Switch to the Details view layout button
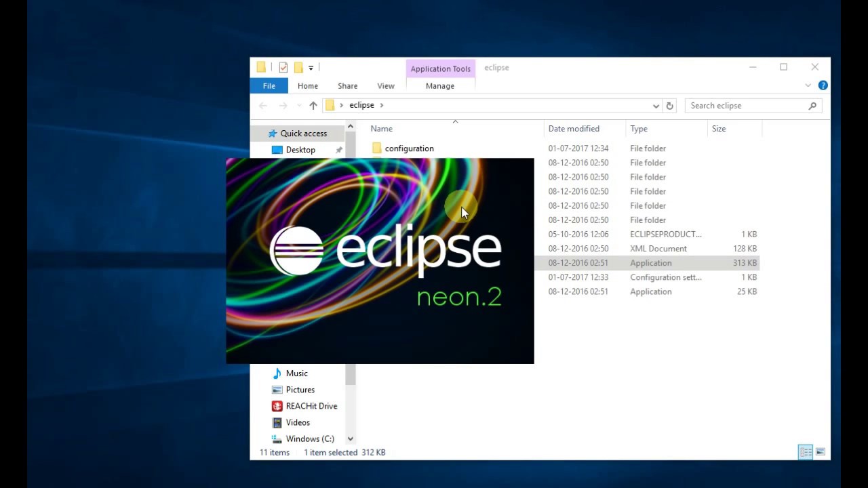The height and width of the screenshot is (488, 868). point(806,452)
